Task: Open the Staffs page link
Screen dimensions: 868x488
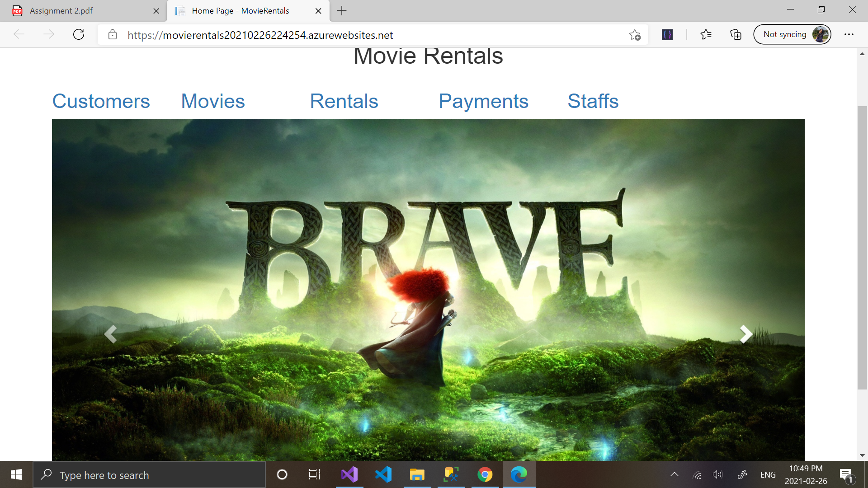Action: coord(593,101)
